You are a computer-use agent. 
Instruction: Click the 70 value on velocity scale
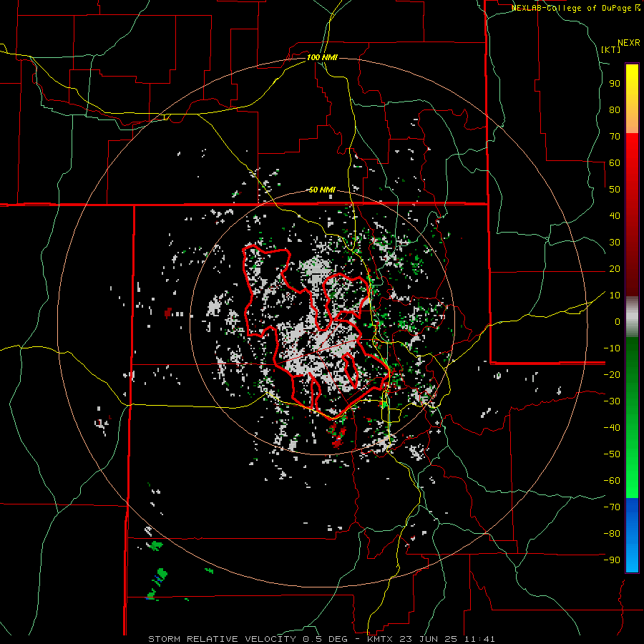(x=615, y=137)
